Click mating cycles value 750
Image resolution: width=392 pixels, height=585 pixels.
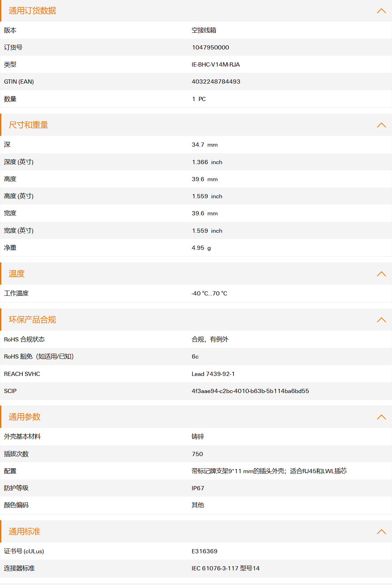coord(197,454)
